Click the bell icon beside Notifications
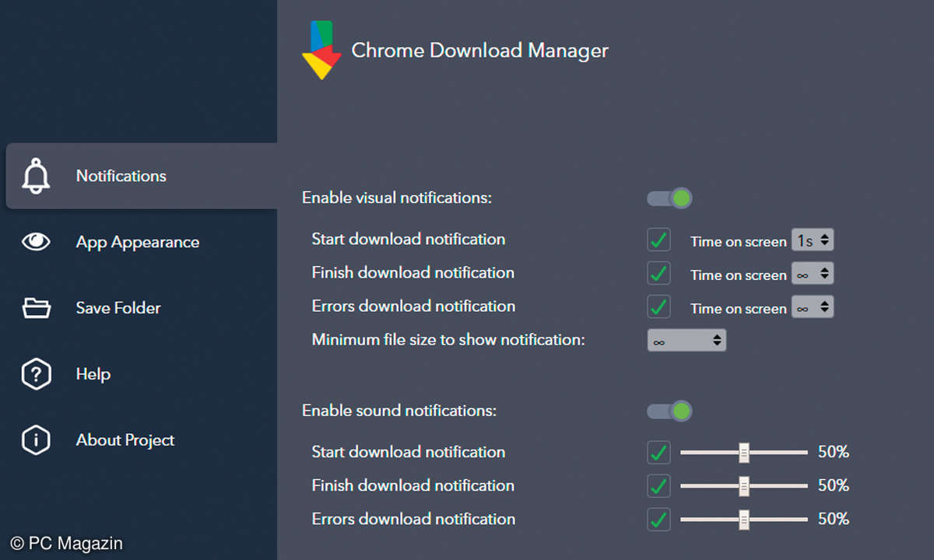Image resolution: width=934 pixels, height=560 pixels. (x=36, y=176)
